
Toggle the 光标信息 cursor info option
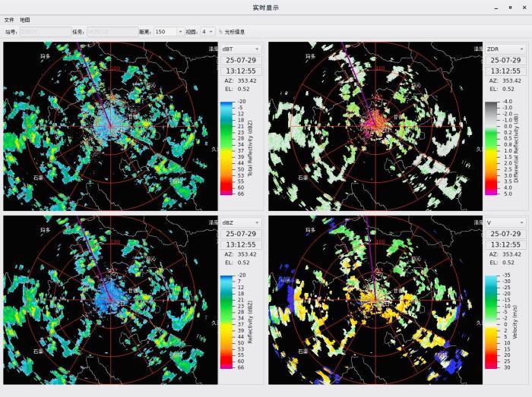click(x=232, y=32)
